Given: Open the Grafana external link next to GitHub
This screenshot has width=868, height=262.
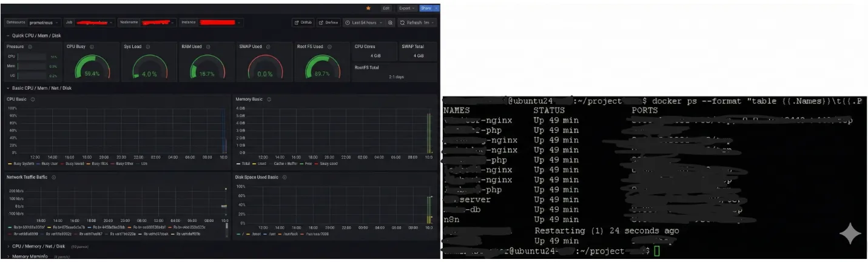Looking at the screenshot, I should pyautogui.click(x=328, y=22).
